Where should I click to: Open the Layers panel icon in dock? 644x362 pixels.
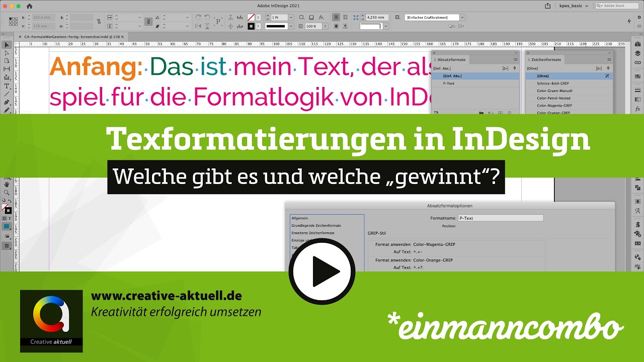pos(637,54)
